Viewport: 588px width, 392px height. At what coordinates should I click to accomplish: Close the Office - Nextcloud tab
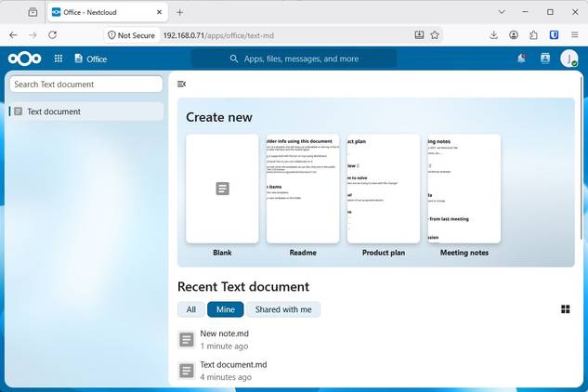pos(159,12)
